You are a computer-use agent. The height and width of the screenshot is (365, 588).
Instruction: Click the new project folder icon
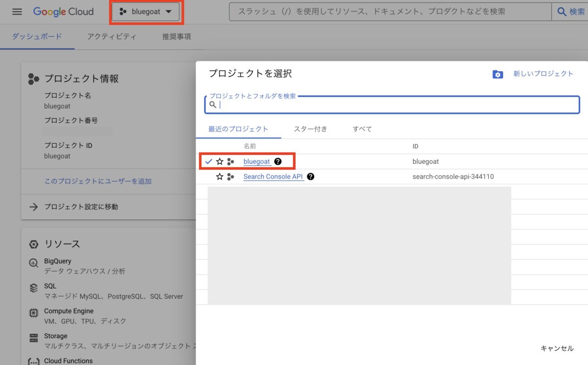click(x=498, y=74)
